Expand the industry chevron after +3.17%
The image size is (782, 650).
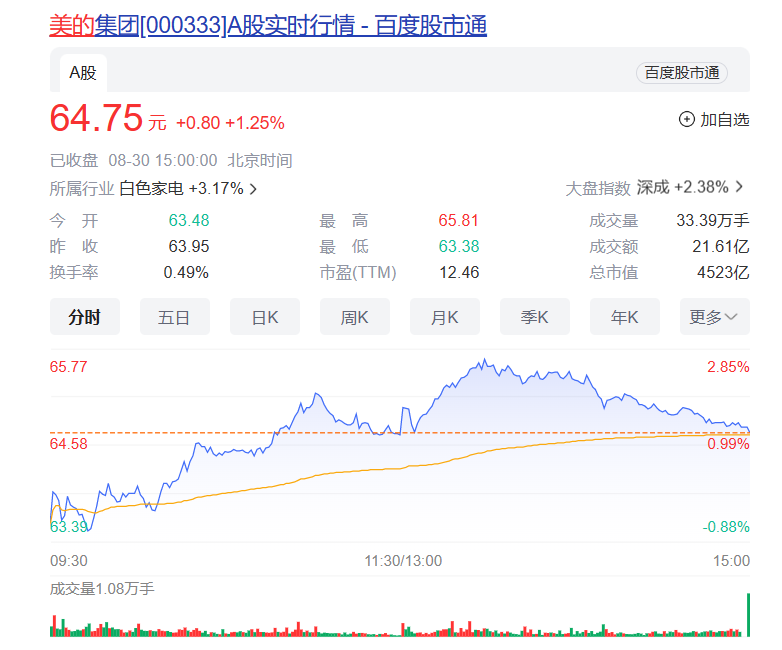click(x=253, y=189)
